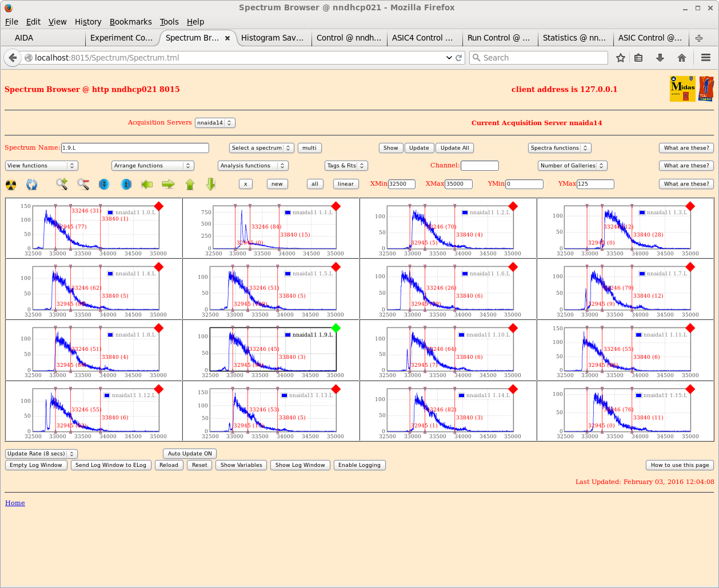Open the Tags & Fits dropdown
The height and width of the screenshot is (588, 719).
346,166
